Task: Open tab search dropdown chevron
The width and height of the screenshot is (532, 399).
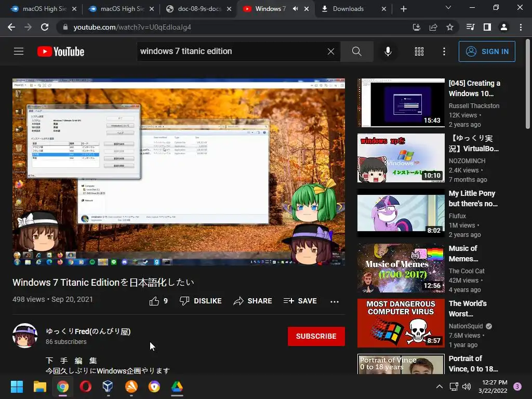Action: [x=448, y=7]
